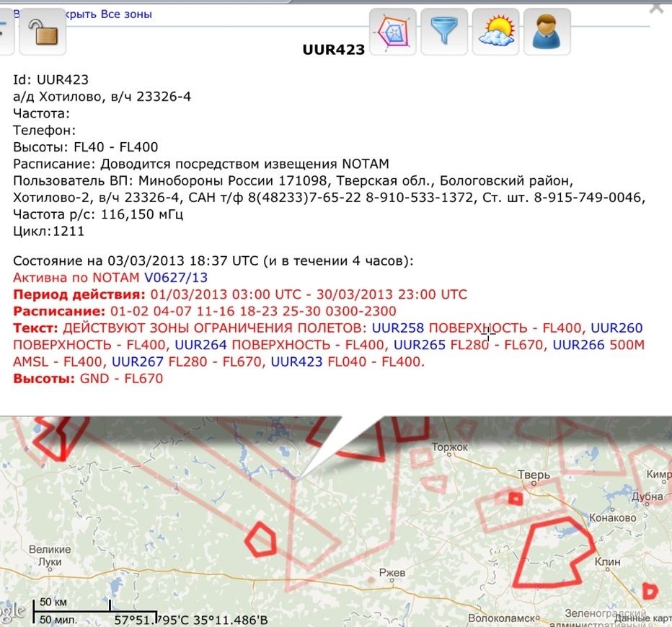Click Великие Луки label on map
The height and width of the screenshot is (627, 672).
coord(50,556)
